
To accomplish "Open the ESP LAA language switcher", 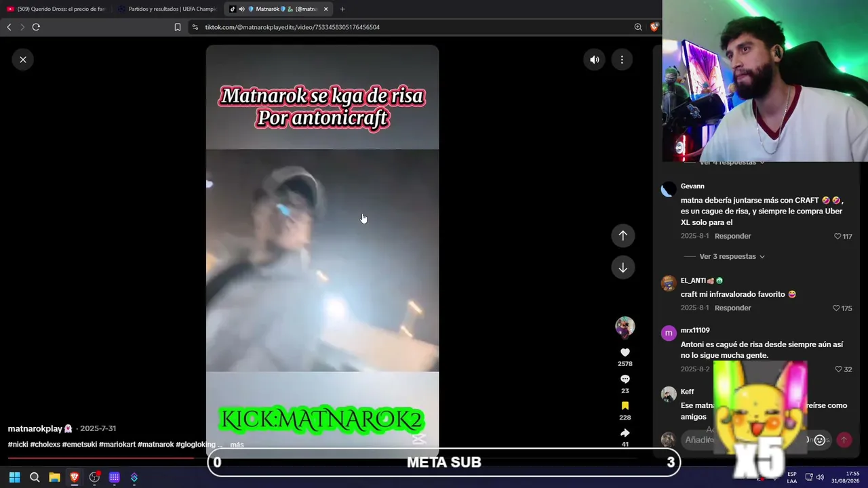I will tap(792, 477).
